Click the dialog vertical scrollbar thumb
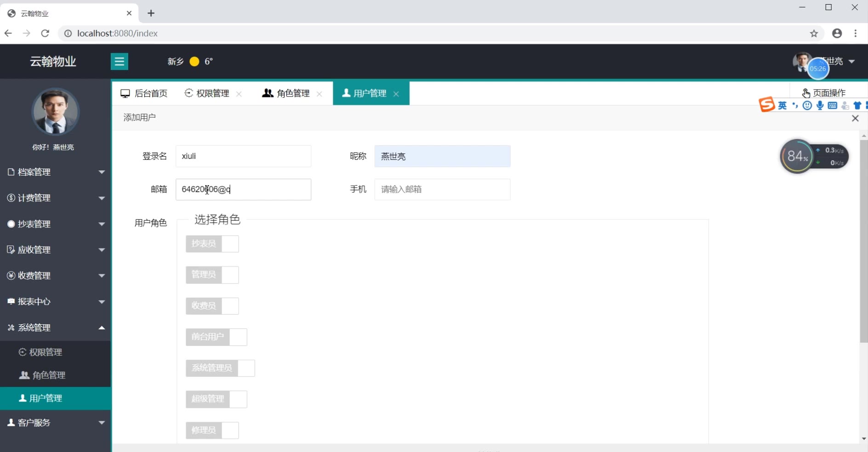This screenshot has width=868, height=452. point(864,241)
